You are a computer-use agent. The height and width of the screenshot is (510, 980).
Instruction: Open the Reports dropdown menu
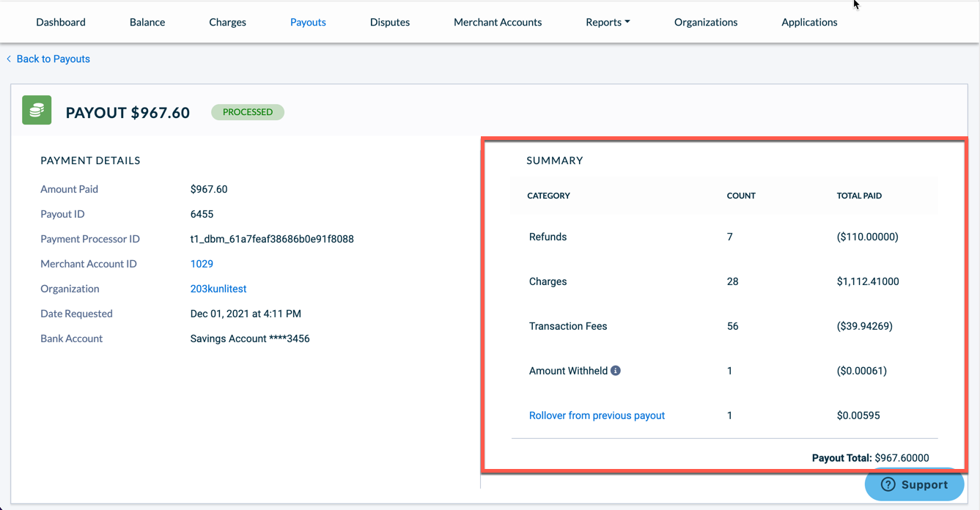tap(607, 22)
